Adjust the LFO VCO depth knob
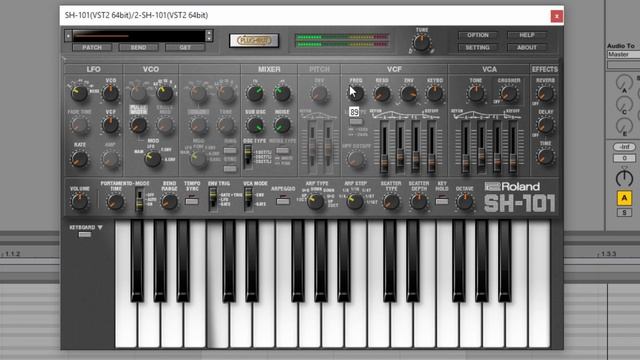Image resolution: width=640 pixels, height=360 pixels. [110, 93]
